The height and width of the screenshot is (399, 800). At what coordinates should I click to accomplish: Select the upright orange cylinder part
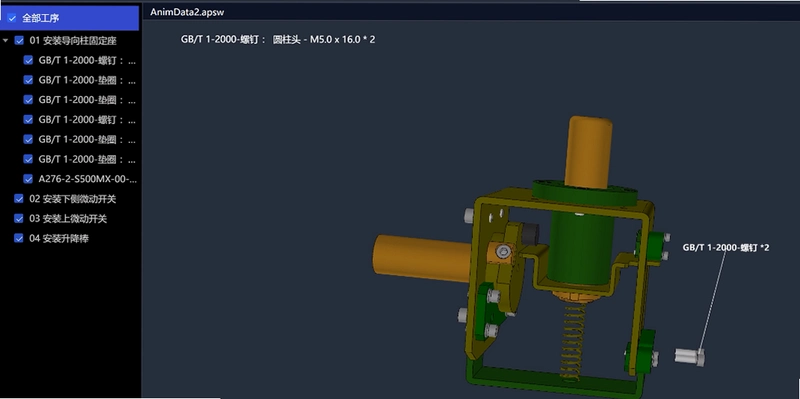(x=588, y=151)
